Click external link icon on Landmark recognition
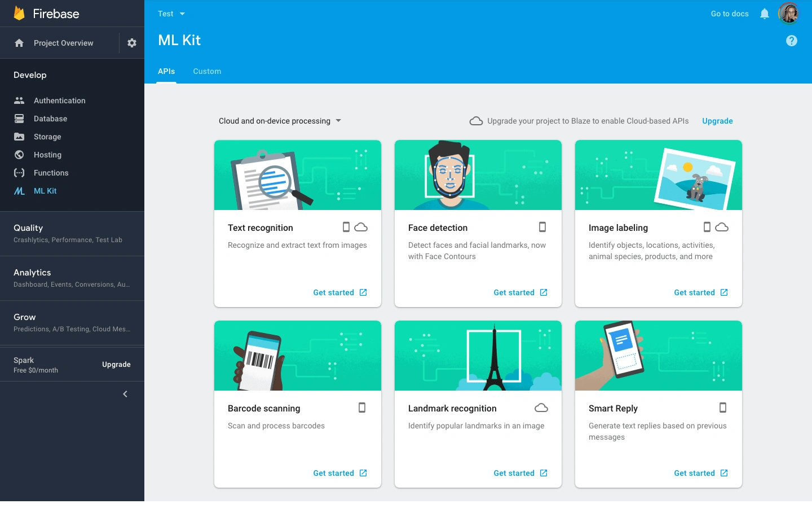 pyautogui.click(x=544, y=473)
